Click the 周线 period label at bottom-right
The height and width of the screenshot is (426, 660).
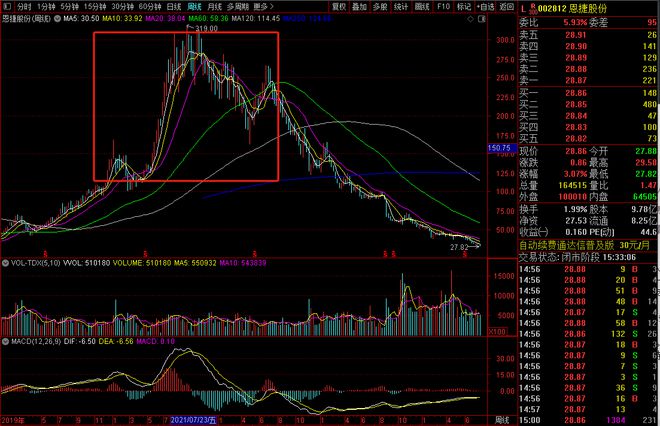502,420
